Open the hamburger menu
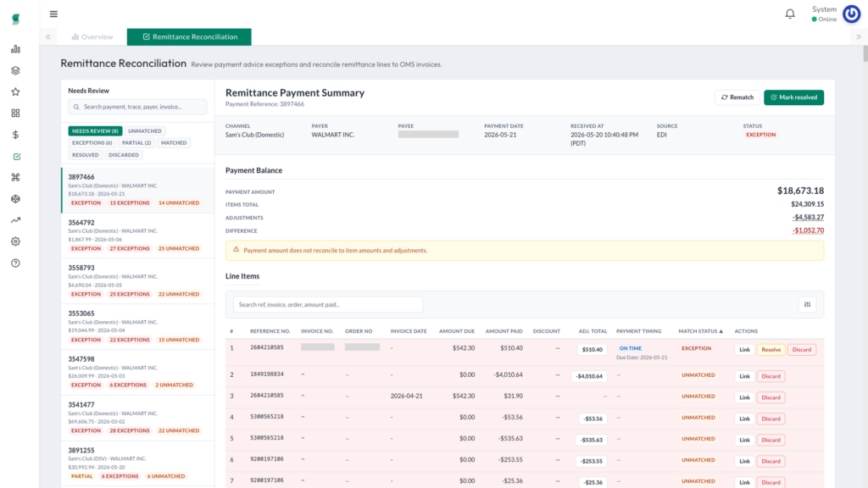 [53, 14]
